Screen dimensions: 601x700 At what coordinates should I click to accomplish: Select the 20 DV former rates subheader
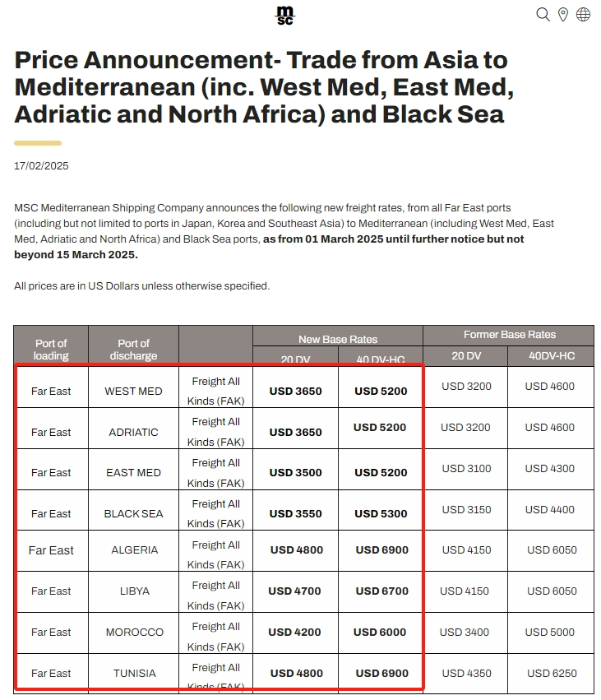[465, 355]
